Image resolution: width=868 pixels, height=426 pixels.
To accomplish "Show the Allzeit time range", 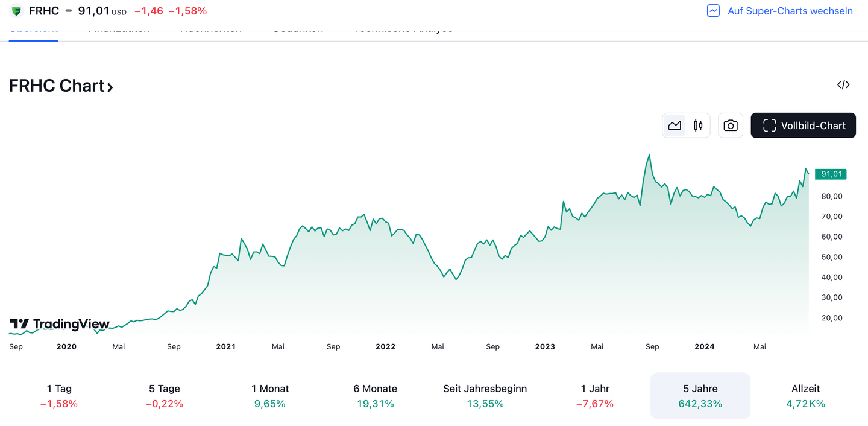I will click(805, 396).
